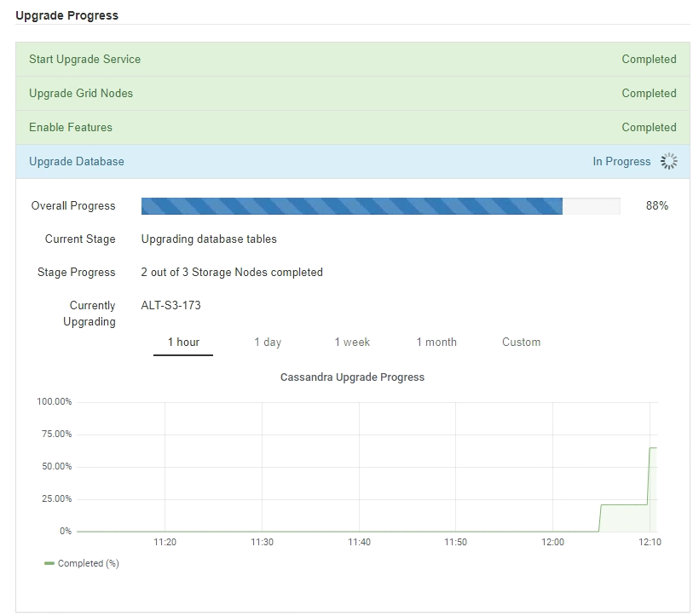Click the green Completed (%) legend marker
This screenshot has width=693, height=616.
pos(49,563)
